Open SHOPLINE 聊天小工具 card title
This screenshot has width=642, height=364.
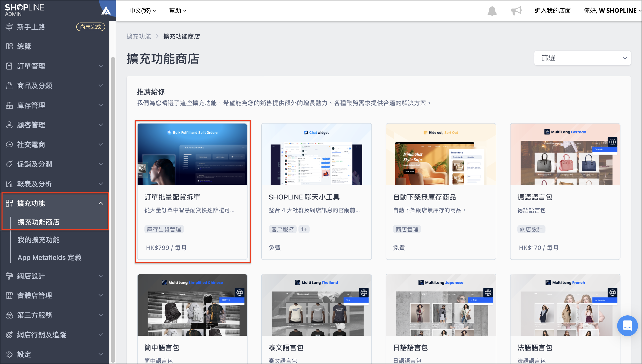click(x=304, y=197)
